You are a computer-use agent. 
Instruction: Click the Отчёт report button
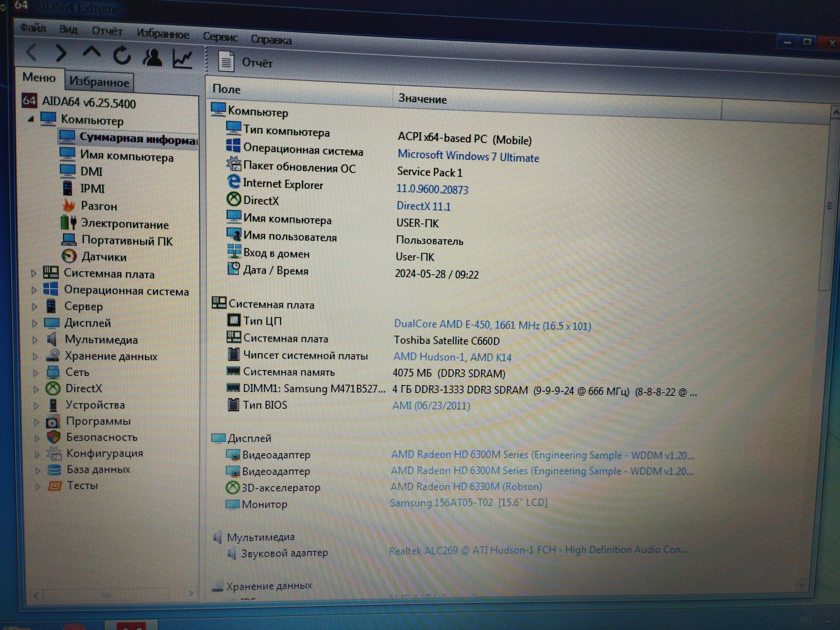pos(245,62)
